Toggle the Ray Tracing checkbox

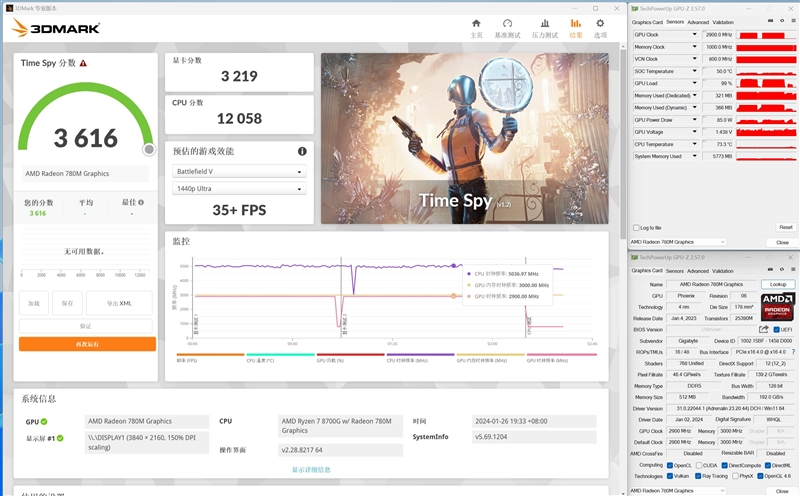pyautogui.click(x=698, y=476)
